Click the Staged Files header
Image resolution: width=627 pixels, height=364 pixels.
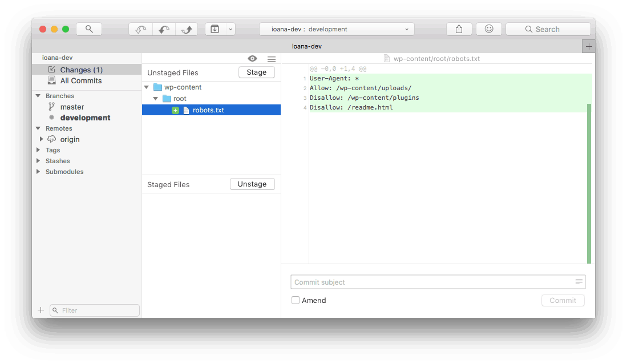(x=168, y=184)
